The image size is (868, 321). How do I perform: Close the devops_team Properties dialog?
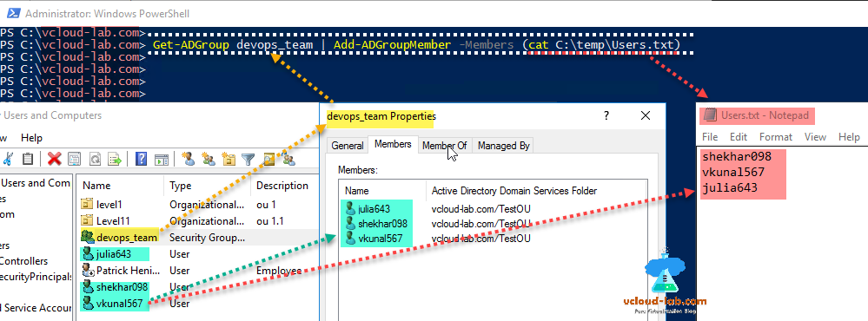[645, 116]
